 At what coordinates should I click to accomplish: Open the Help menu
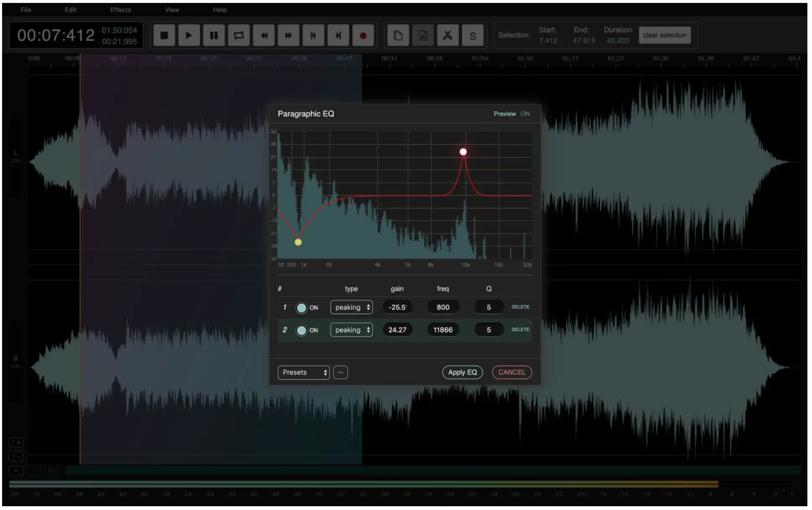tap(220, 10)
